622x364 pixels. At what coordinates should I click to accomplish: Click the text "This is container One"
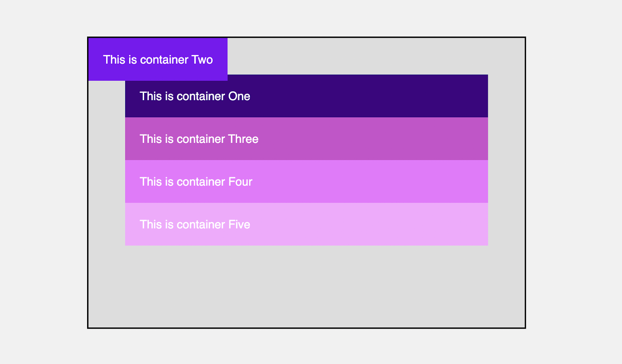tap(194, 96)
